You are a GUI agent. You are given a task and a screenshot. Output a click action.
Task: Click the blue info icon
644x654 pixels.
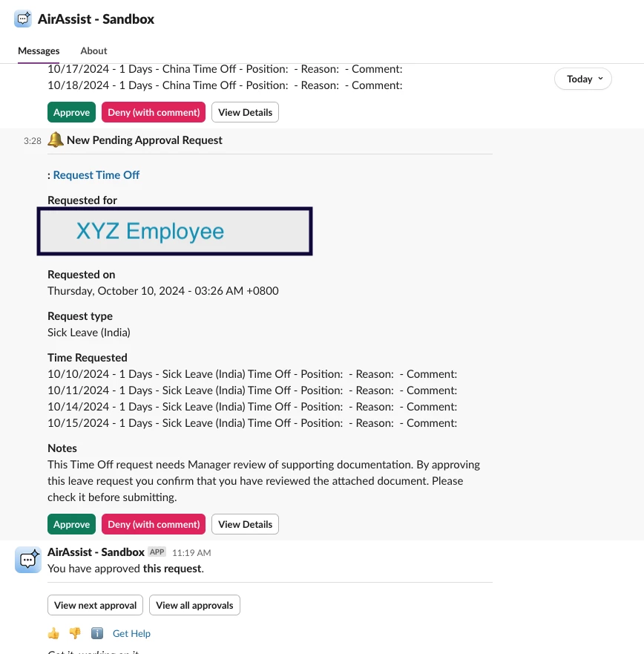(x=97, y=633)
